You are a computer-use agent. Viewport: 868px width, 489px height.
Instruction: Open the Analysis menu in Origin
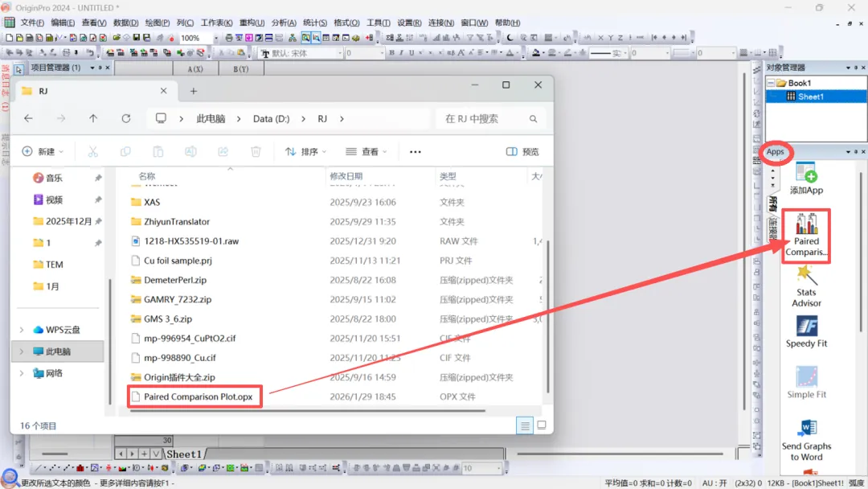click(284, 23)
